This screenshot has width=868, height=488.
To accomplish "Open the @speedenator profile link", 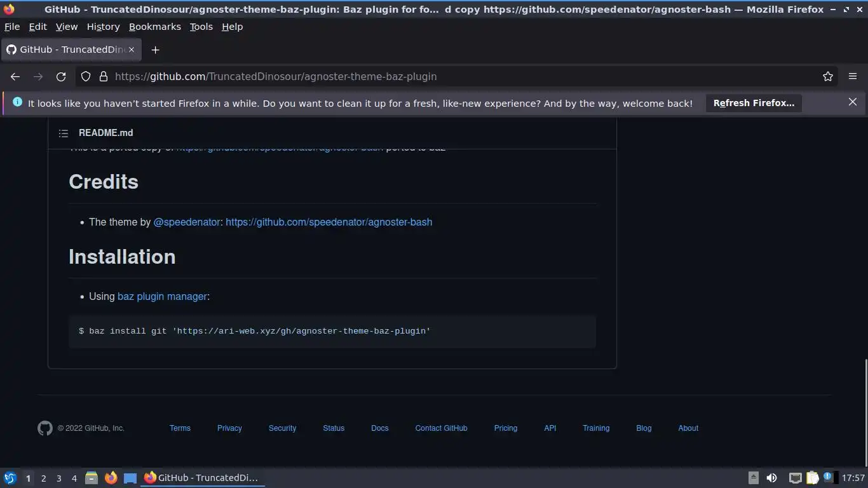I will point(187,222).
